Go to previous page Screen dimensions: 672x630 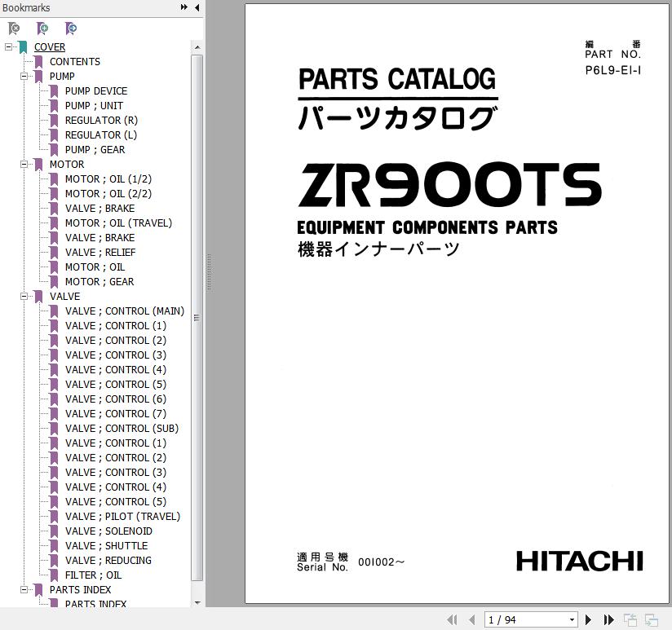[x=472, y=619]
